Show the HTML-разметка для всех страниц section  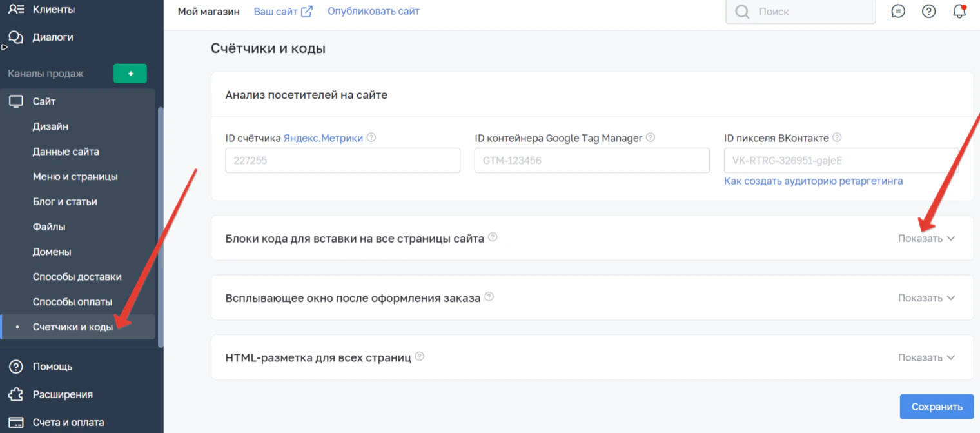point(926,357)
